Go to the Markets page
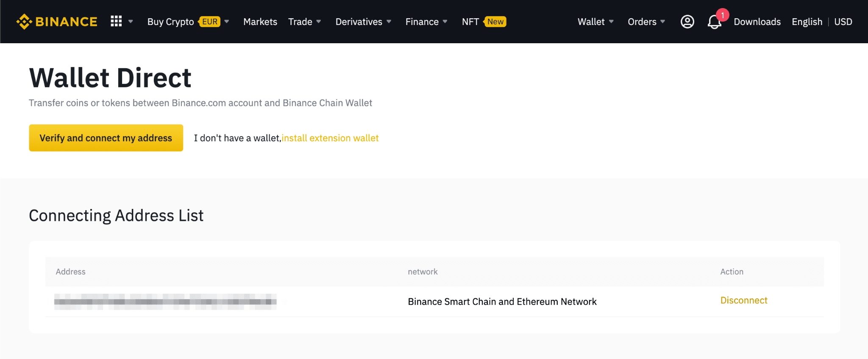868x359 pixels. pos(260,22)
